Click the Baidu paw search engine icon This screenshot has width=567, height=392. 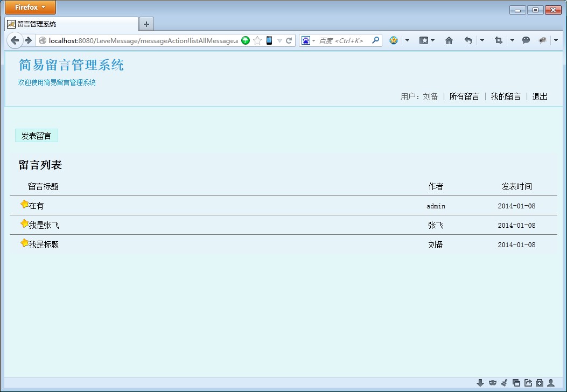(x=305, y=40)
